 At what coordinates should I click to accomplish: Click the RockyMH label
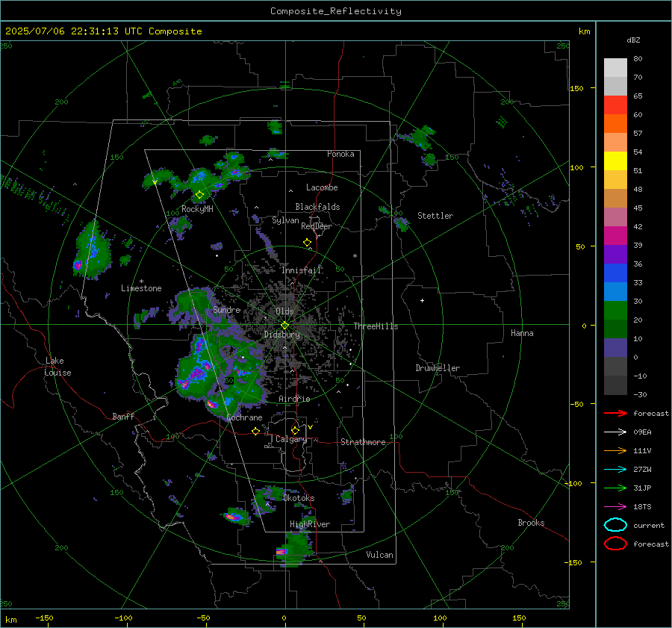(197, 209)
